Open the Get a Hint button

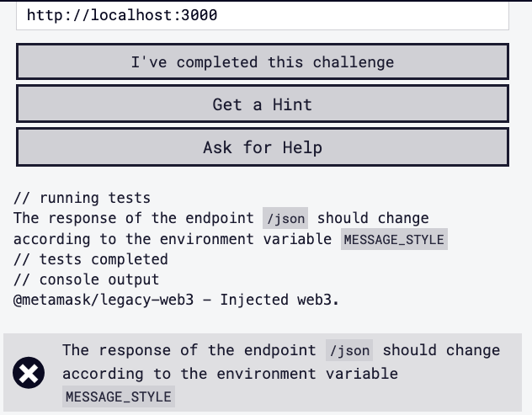point(262,104)
